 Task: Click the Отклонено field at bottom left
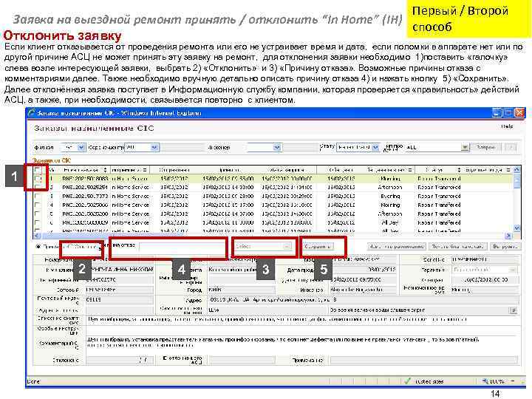120,360
